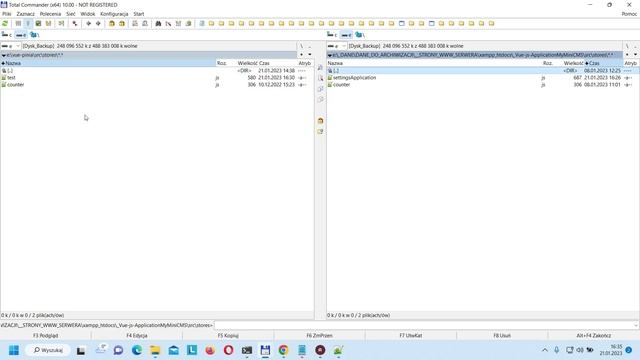This screenshot has width=640, height=360.
Task: Enable thumbnail view from toolbar
Action: click(x=38, y=24)
